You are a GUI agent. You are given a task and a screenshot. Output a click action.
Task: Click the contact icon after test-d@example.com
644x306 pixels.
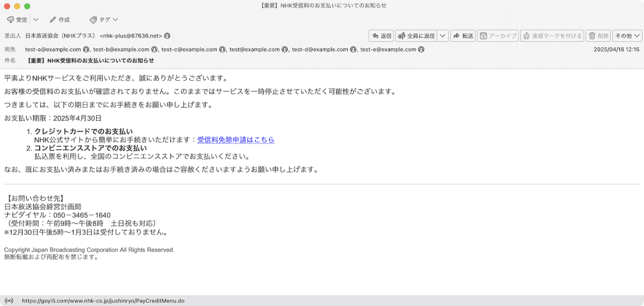click(353, 49)
